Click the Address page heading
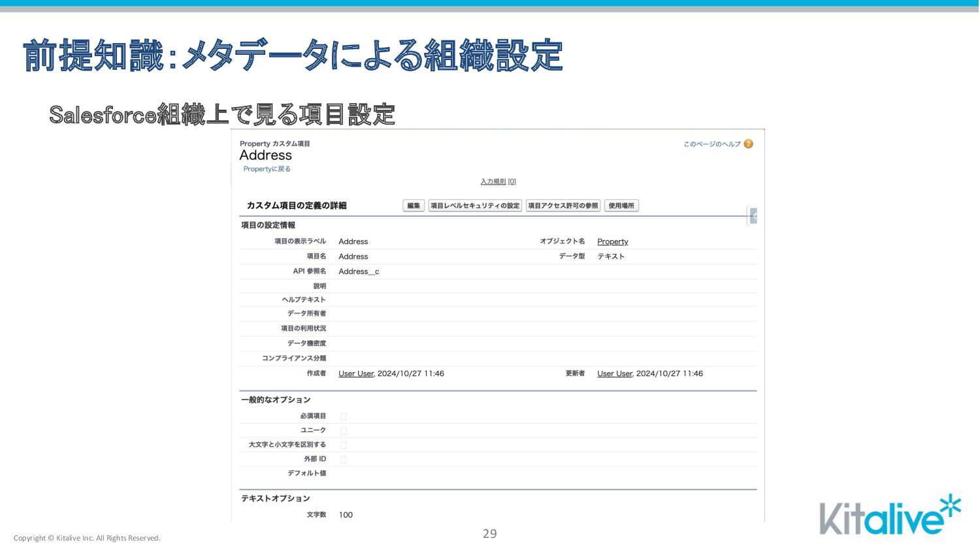This screenshot has height=551, width=980. tap(265, 155)
